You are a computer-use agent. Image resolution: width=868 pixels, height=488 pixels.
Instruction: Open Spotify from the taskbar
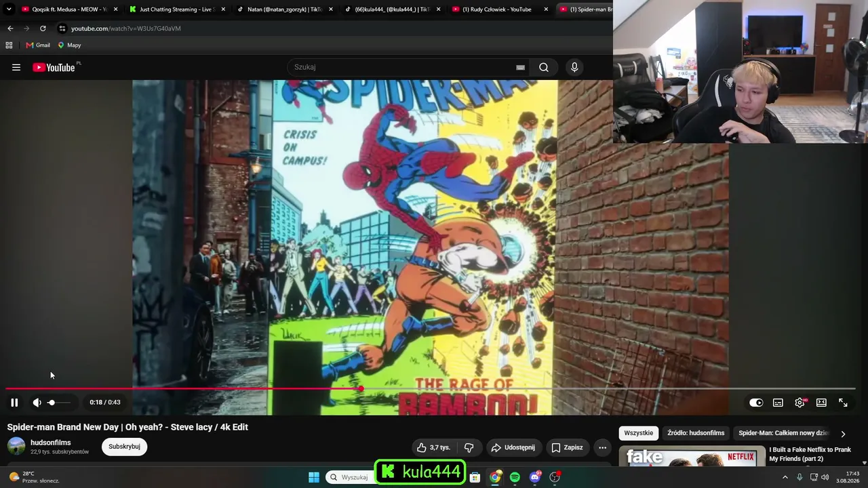[x=515, y=477]
